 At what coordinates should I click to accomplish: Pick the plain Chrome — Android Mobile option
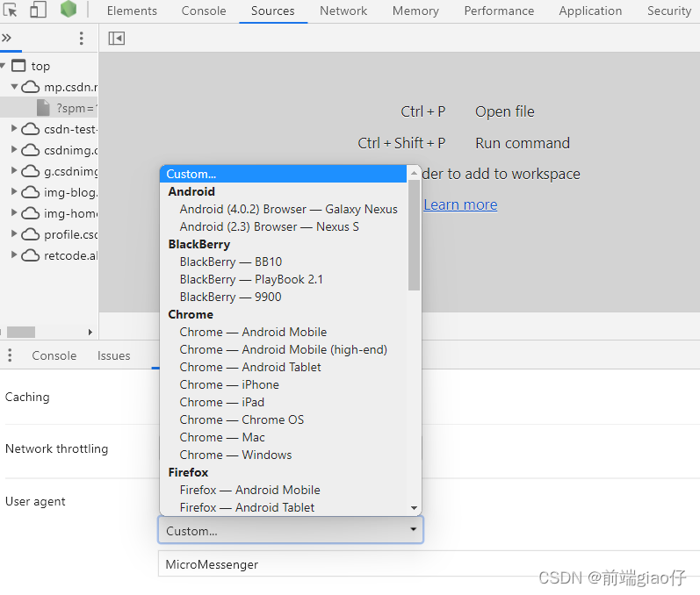(x=283, y=332)
